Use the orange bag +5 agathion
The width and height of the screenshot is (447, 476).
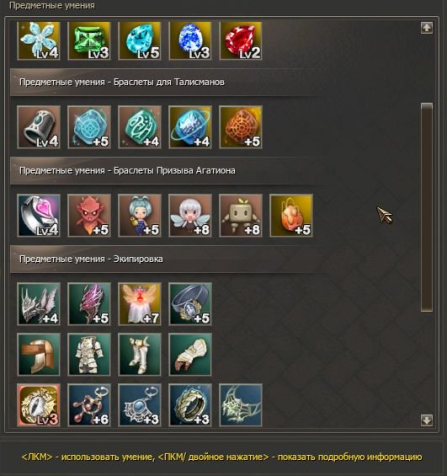[291, 216]
